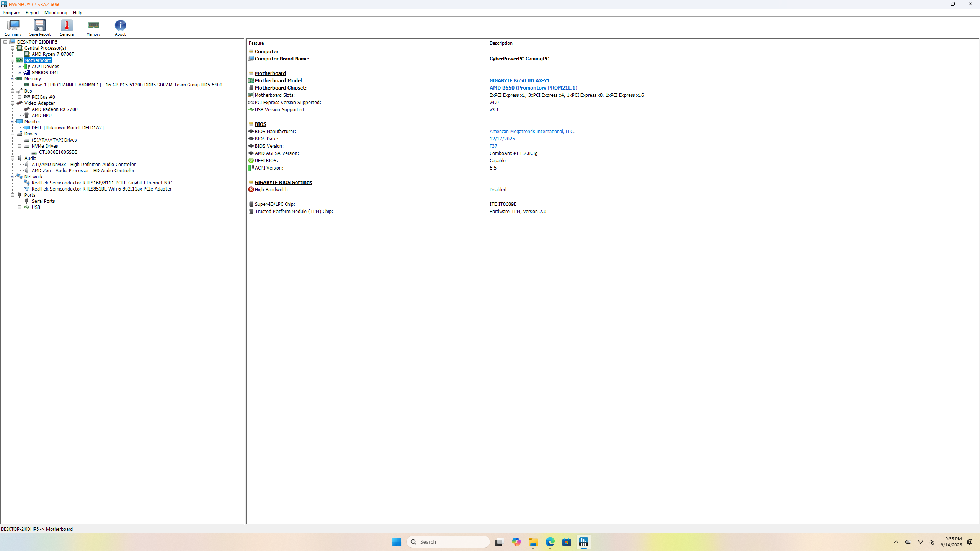The image size is (980, 551).
Task: Open the Report menu
Action: pos(32,13)
